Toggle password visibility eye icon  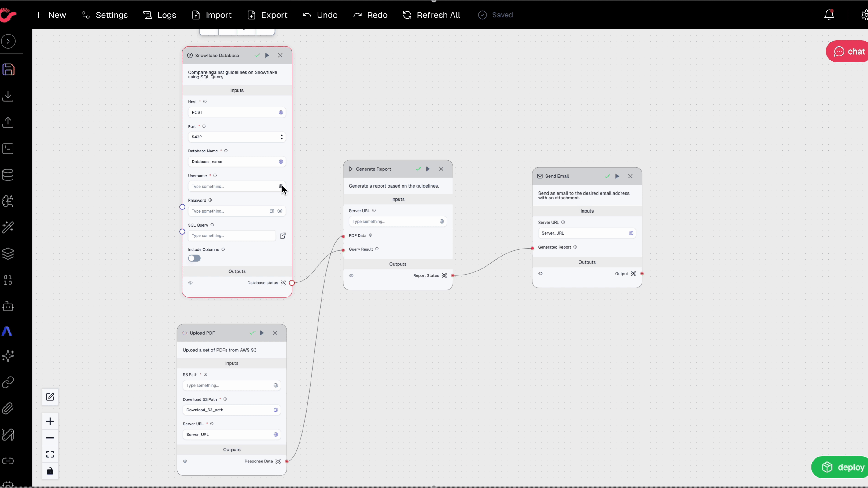[x=280, y=211]
